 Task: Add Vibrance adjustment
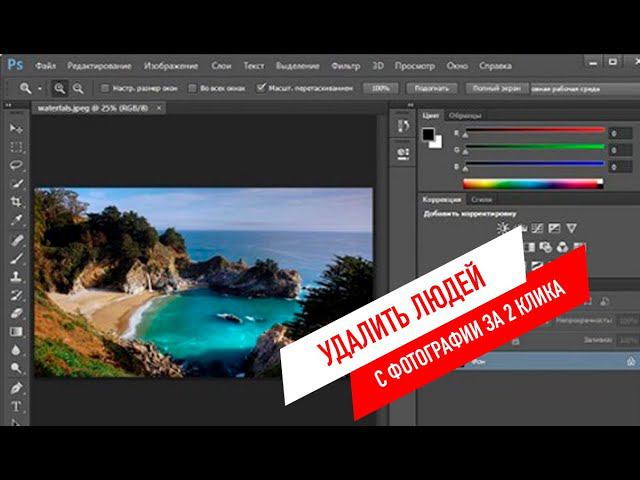coord(571,228)
